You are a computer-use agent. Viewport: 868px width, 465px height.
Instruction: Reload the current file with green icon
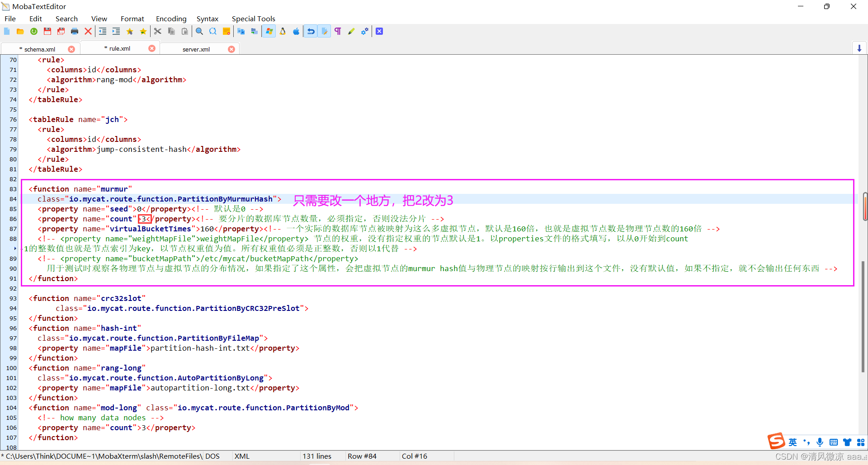(34, 31)
